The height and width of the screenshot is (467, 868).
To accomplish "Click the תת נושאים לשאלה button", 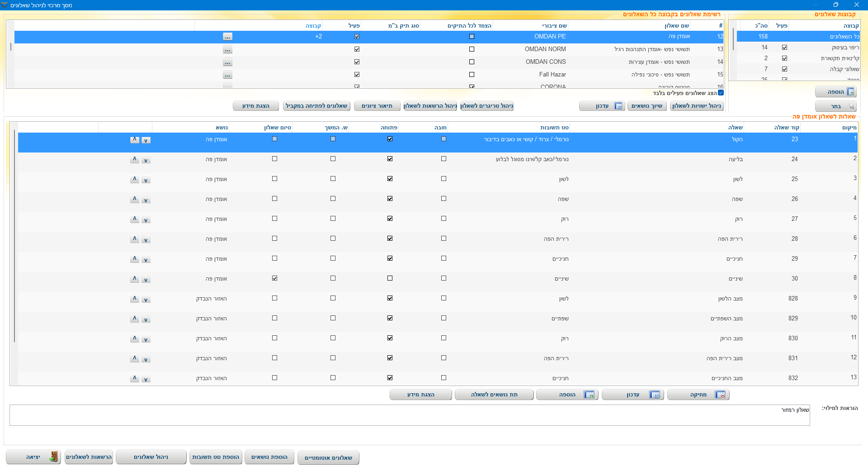I will tap(494, 395).
